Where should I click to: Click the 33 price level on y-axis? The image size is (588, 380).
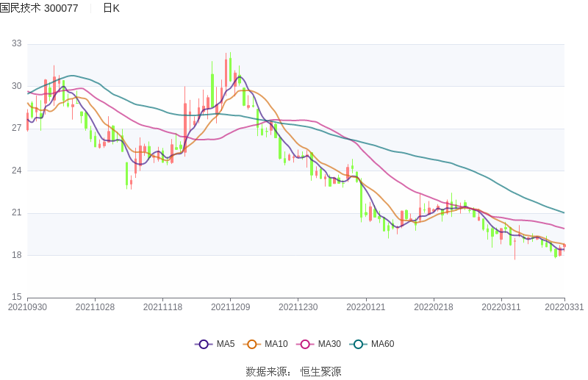(17, 44)
